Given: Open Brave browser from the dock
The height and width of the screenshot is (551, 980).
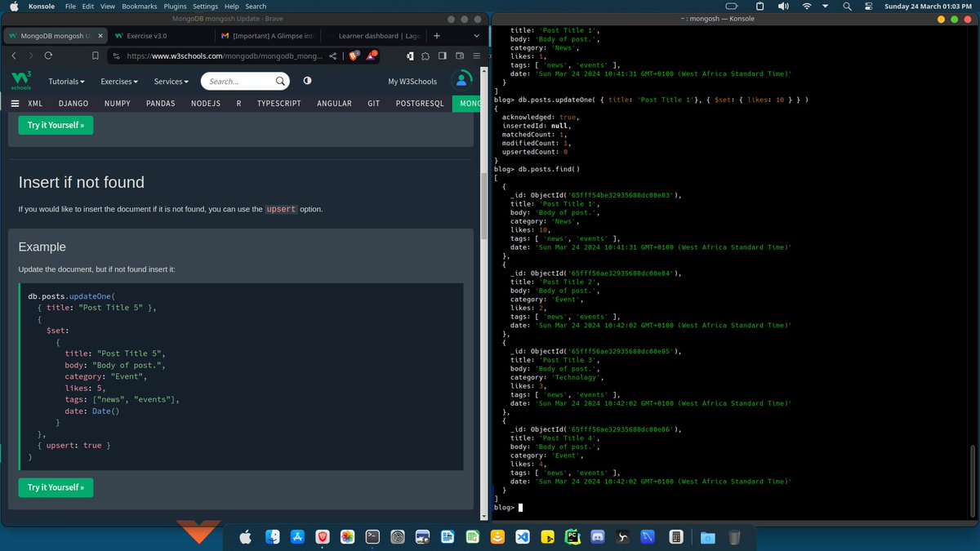Looking at the screenshot, I should pos(323,536).
